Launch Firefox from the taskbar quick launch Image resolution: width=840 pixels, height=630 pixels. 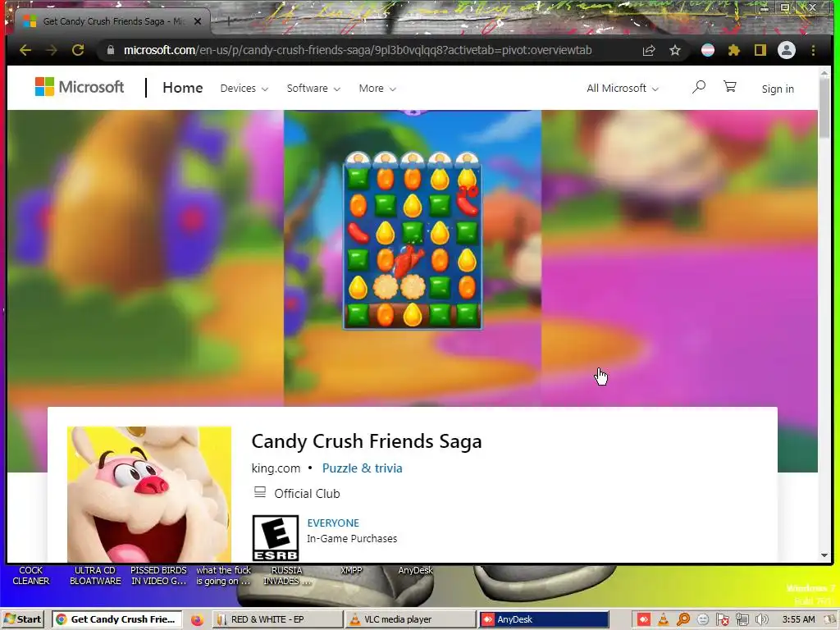coord(197,620)
